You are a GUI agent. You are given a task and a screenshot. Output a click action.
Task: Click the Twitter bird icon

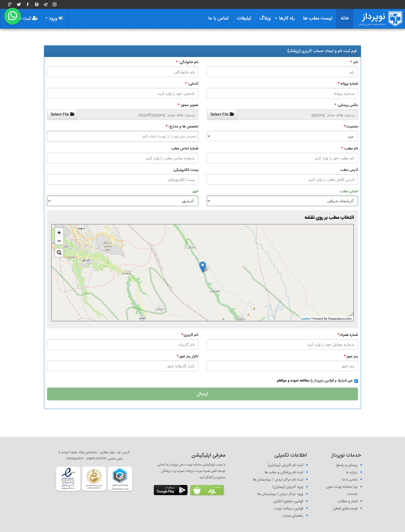point(19,4)
